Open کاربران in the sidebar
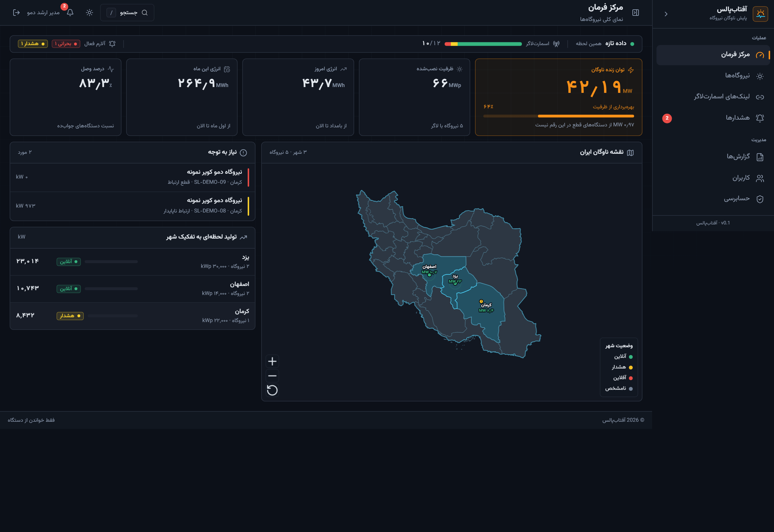This screenshot has height=532, width=774. [x=713, y=178]
